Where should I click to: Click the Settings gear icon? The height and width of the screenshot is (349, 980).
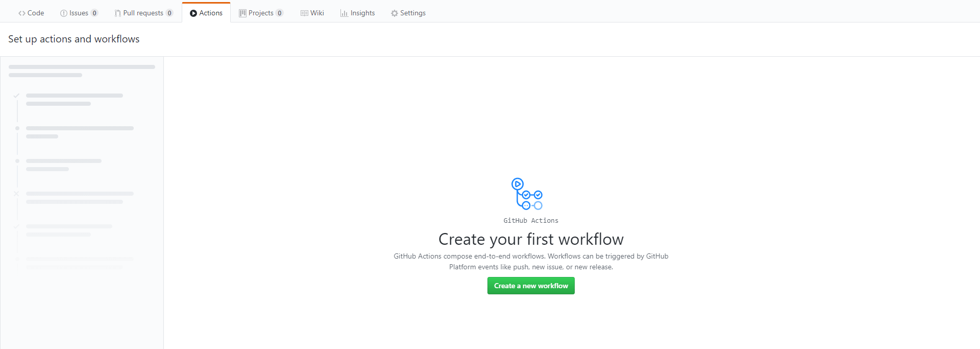click(x=395, y=13)
